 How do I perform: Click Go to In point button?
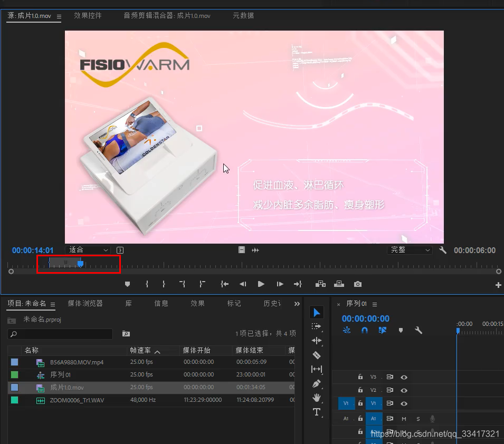224,284
